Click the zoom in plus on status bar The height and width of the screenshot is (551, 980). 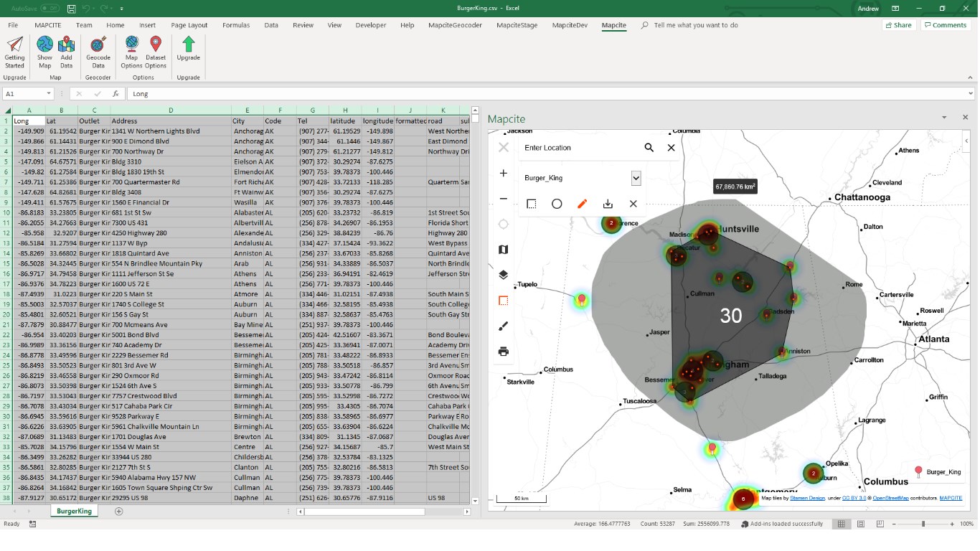[x=953, y=524]
